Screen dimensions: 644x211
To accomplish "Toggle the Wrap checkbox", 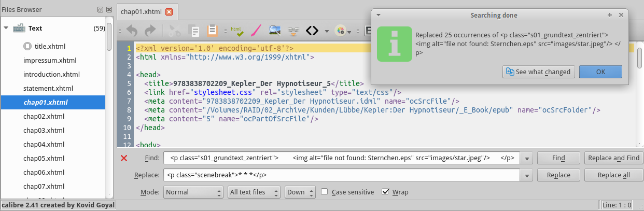I will [x=385, y=192].
